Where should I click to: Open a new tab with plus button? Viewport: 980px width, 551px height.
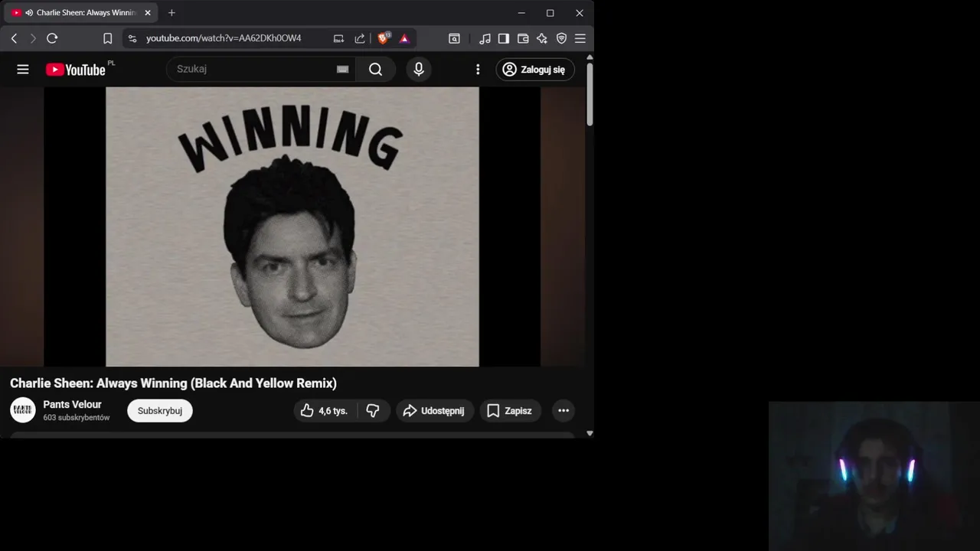point(171,13)
